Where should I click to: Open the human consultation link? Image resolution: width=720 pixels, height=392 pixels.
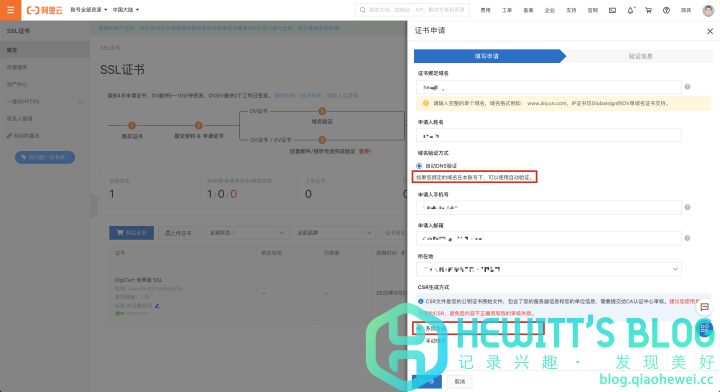coord(342,95)
